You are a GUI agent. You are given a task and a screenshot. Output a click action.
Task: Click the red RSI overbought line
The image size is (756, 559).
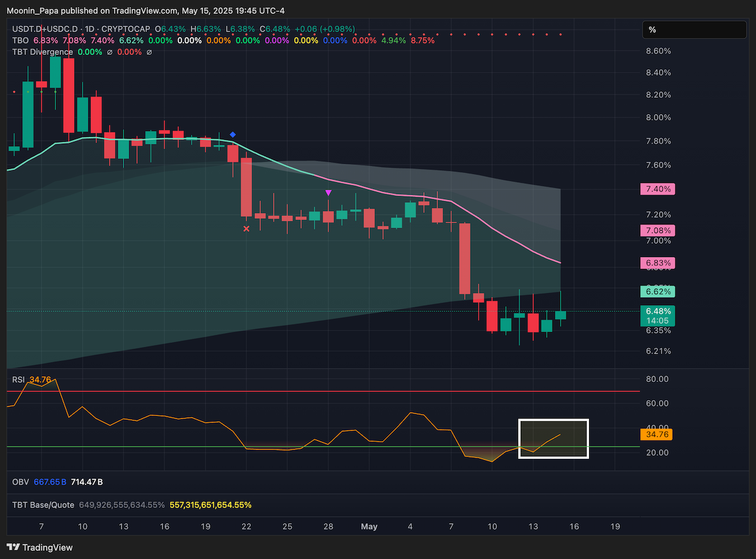323,391
